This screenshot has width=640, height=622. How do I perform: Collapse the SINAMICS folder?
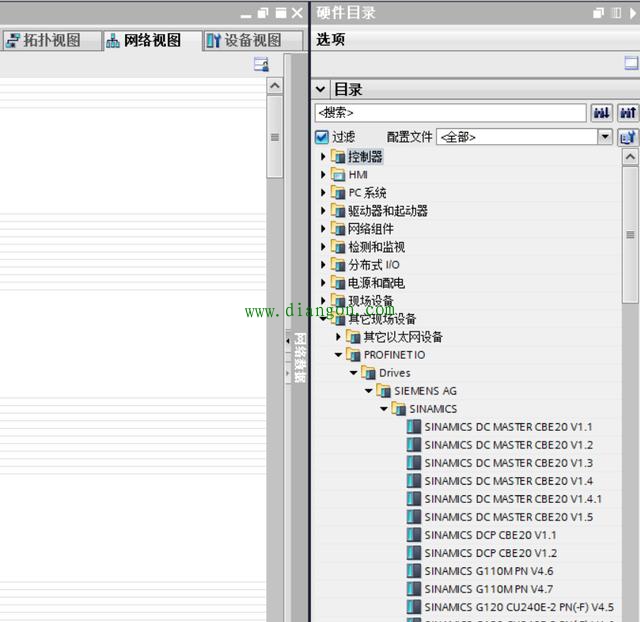384,409
